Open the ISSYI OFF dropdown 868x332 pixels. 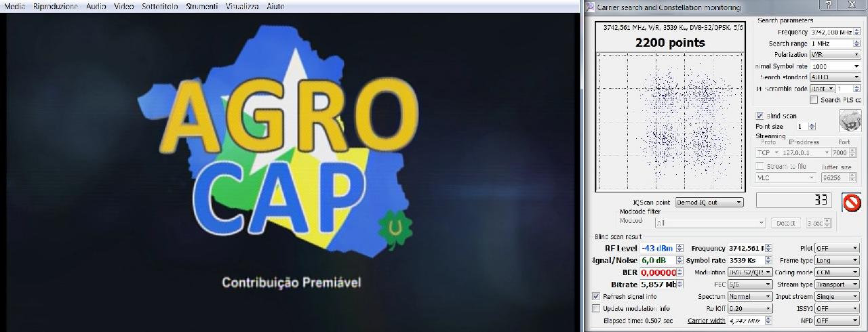point(837,308)
